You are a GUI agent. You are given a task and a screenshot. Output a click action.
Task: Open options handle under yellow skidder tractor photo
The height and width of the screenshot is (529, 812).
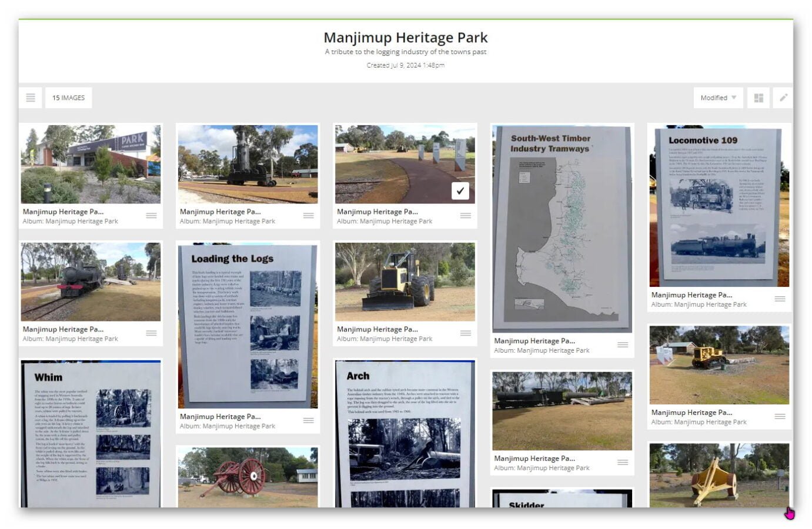point(466,333)
